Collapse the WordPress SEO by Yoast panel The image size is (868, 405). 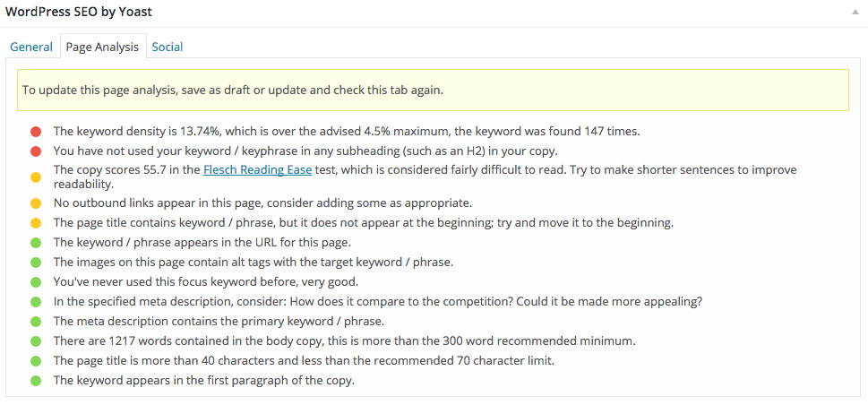pos(855,13)
